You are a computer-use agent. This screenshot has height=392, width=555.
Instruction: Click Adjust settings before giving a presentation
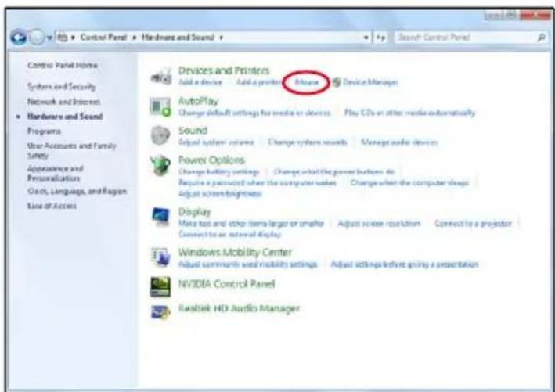405,264
